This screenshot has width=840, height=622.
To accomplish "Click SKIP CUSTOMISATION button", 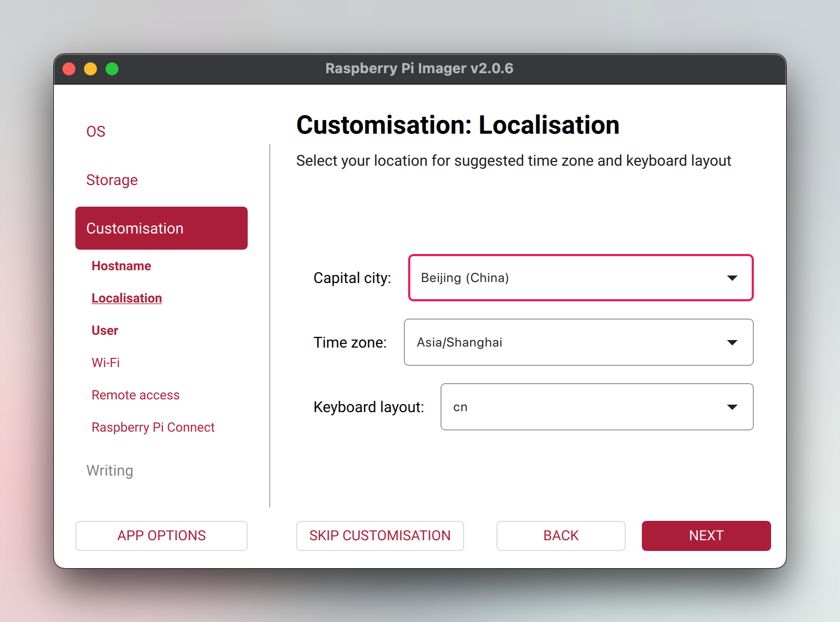I will tap(380, 536).
